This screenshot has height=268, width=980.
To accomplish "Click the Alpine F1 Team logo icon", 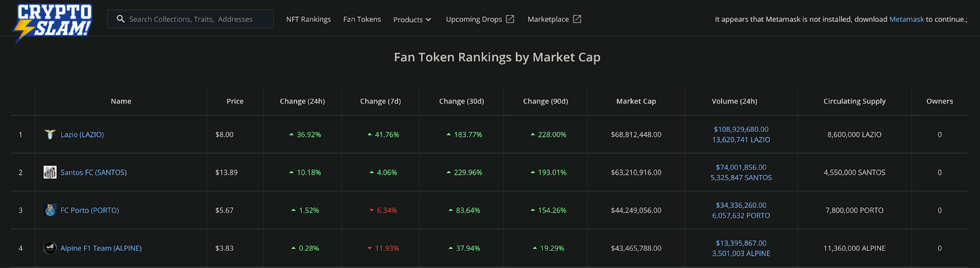I will (50, 248).
